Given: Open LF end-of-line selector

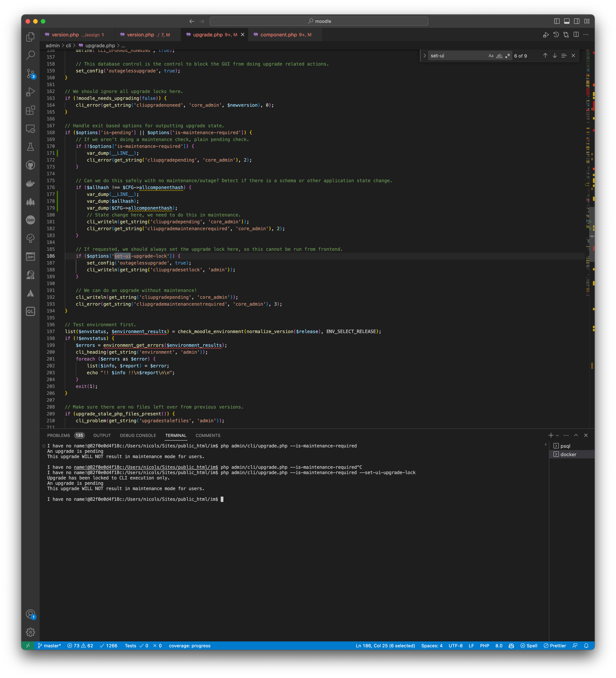Looking at the screenshot, I should [x=471, y=646].
